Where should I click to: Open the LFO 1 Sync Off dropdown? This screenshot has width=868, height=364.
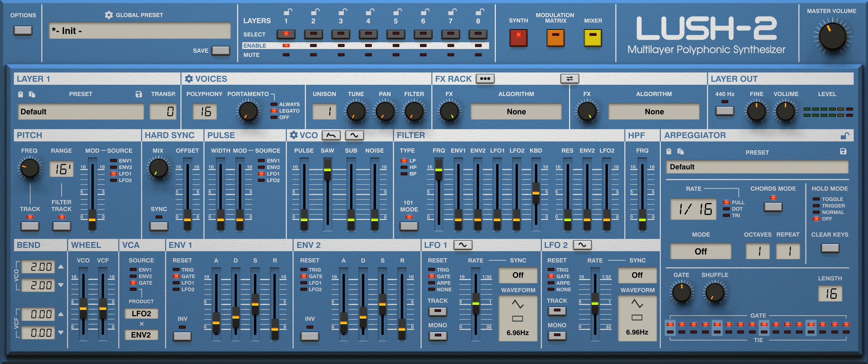[518, 275]
